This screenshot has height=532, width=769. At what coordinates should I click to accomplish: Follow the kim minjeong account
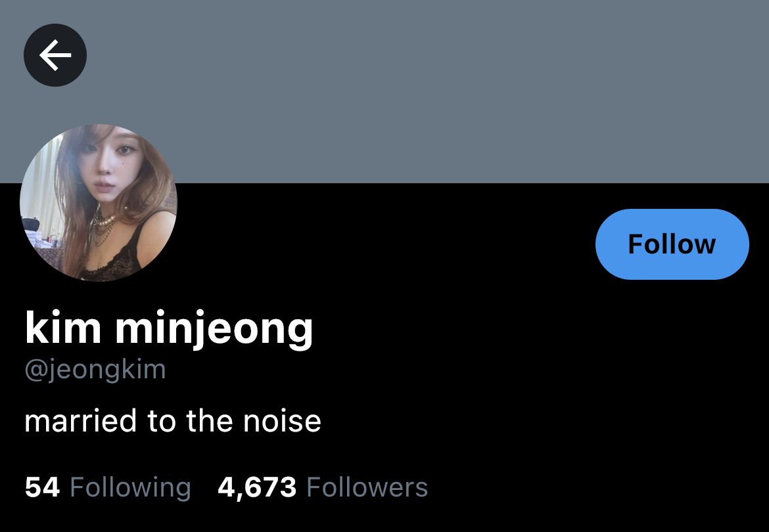click(672, 244)
